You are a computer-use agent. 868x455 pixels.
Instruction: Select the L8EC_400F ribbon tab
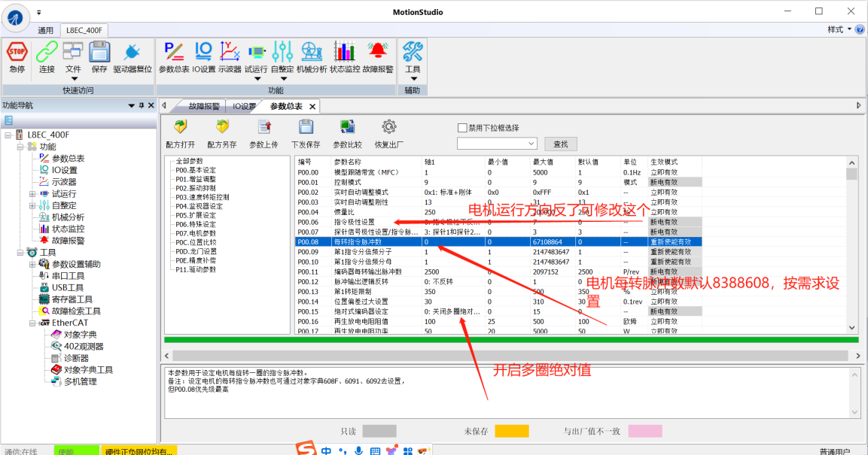(84, 30)
